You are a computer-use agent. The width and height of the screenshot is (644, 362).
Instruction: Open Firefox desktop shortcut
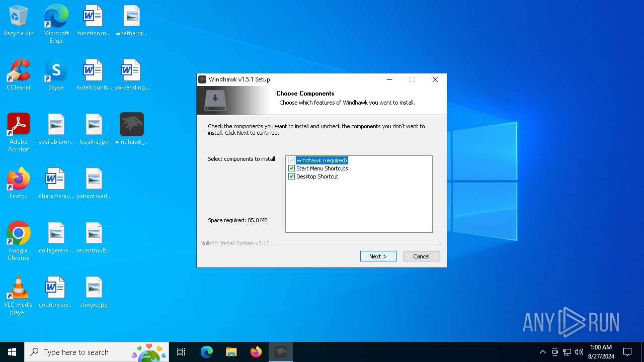click(x=19, y=184)
